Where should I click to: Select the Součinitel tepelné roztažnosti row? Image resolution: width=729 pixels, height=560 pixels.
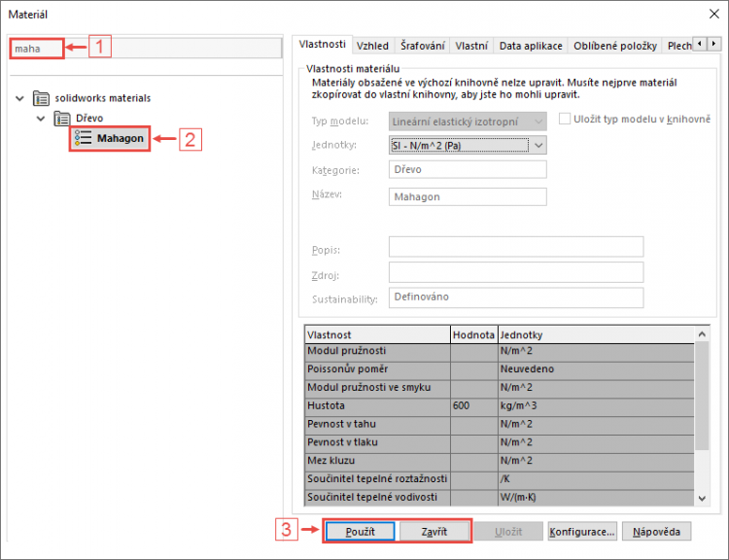pos(500,479)
